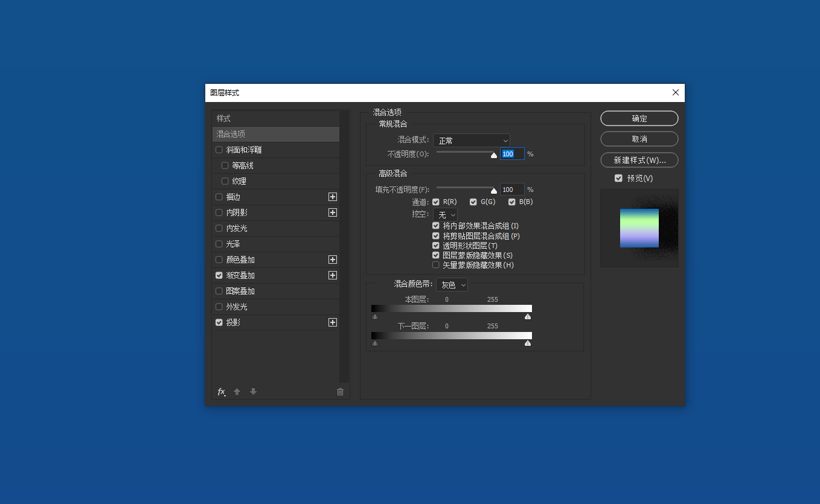The width and height of the screenshot is (820, 504).
Task: Click the move effect down arrow
Action: tap(254, 392)
